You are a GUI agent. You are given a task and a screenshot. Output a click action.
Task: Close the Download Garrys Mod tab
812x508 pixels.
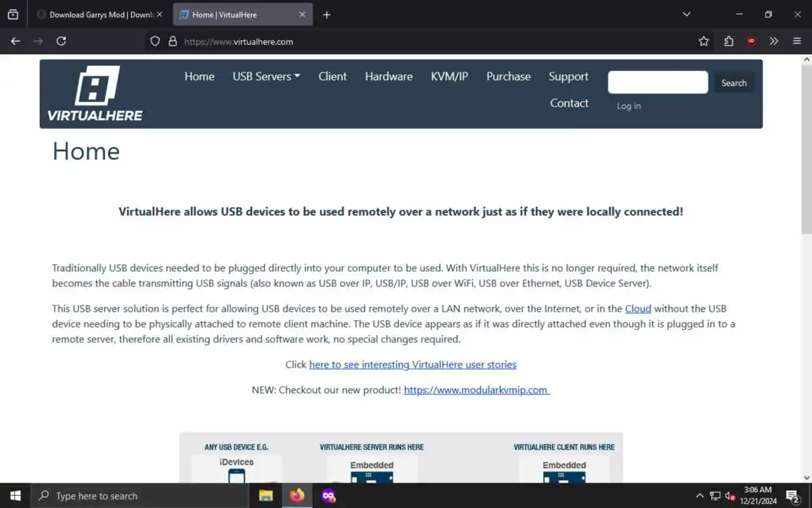159,15
